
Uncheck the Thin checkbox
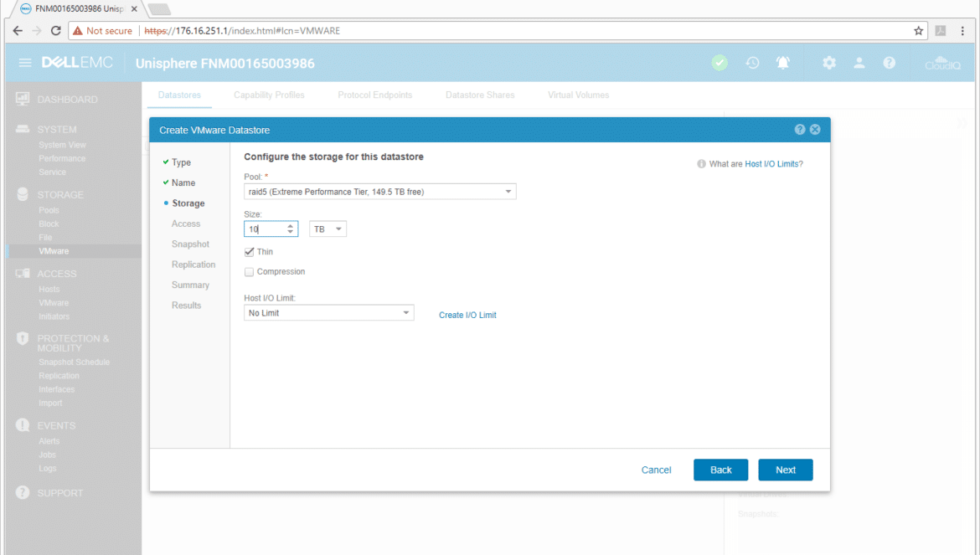250,252
